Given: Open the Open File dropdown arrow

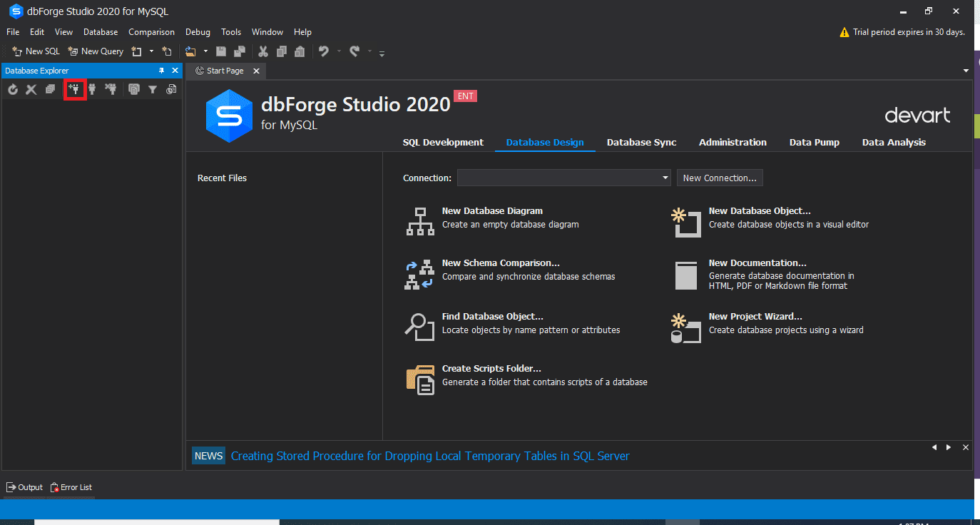Looking at the screenshot, I should (205, 51).
